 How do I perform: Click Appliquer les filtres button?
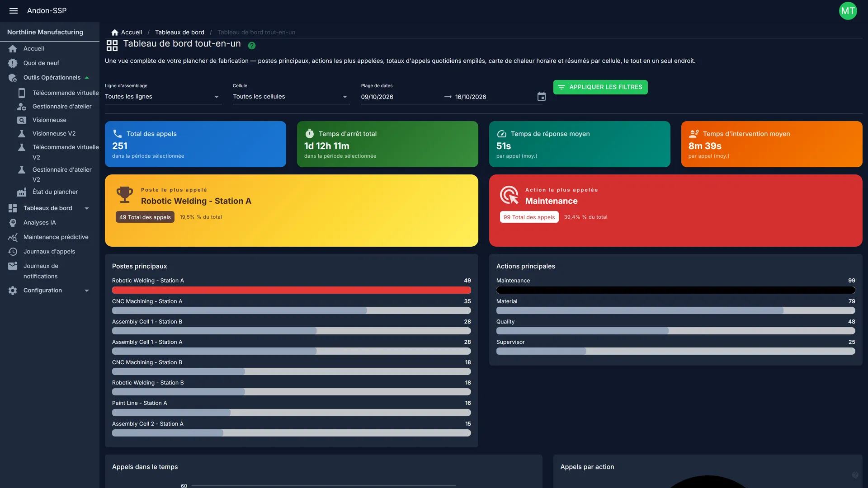[x=600, y=87]
